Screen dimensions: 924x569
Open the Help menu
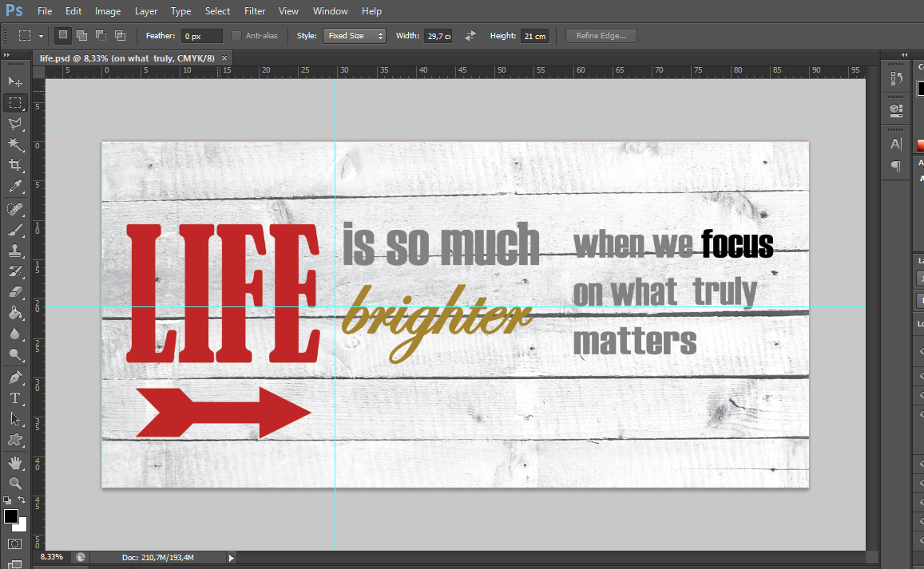372,11
